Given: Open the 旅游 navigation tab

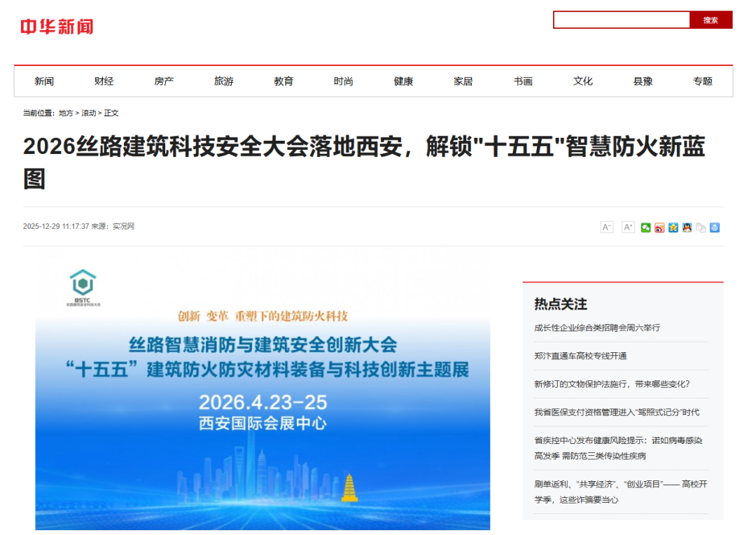Looking at the screenshot, I should [224, 81].
